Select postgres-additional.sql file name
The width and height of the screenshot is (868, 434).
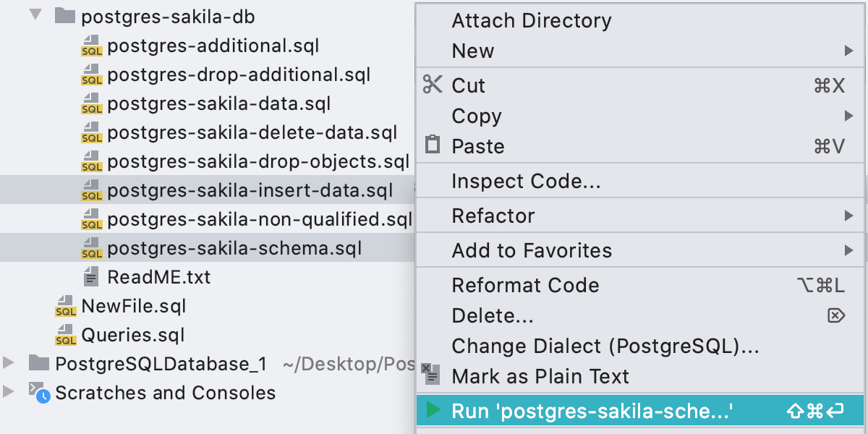(213, 46)
